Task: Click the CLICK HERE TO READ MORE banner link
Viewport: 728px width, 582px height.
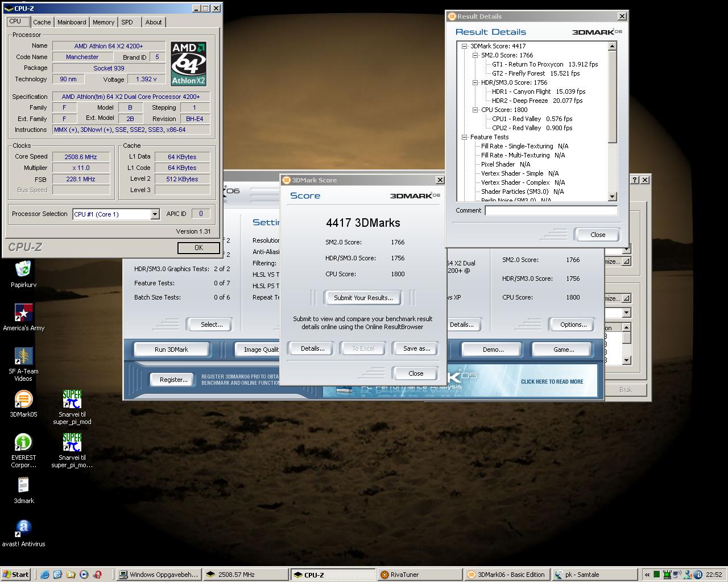Action: pyautogui.click(x=552, y=382)
